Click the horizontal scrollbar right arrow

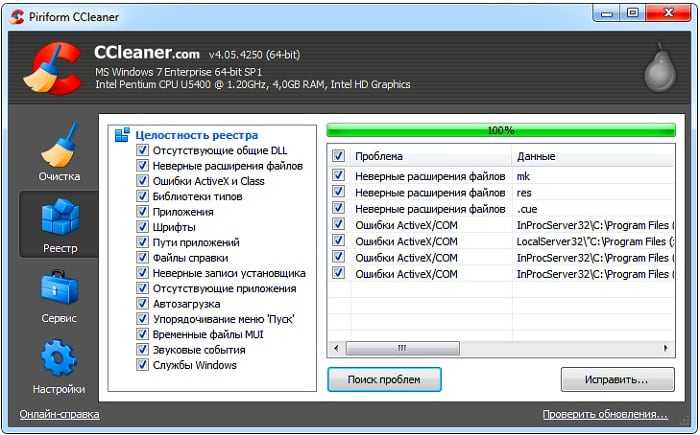pyautogui.click(x=666, y=348)
